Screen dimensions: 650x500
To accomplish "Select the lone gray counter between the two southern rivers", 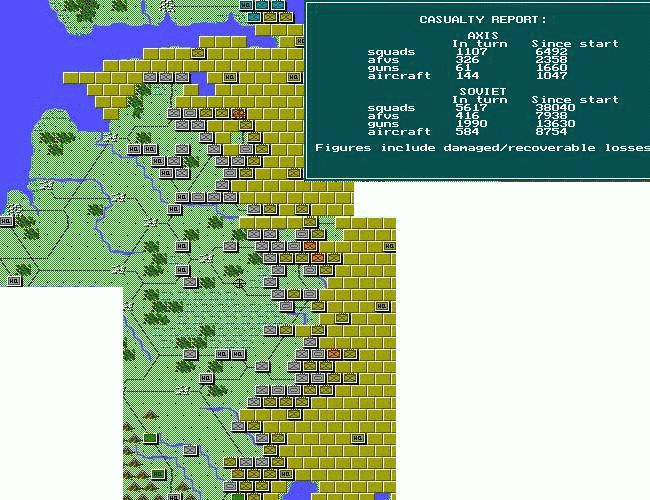I will (190, 449).
